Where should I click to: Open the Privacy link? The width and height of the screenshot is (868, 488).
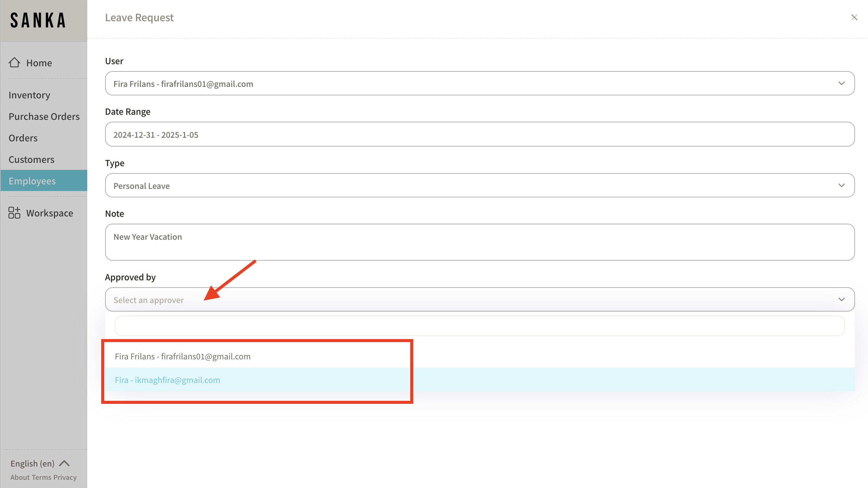65,477
